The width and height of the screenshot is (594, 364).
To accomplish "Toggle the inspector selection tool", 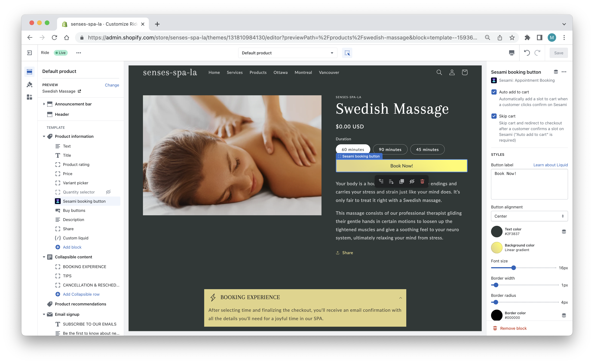I will click(x=347, y=53).
